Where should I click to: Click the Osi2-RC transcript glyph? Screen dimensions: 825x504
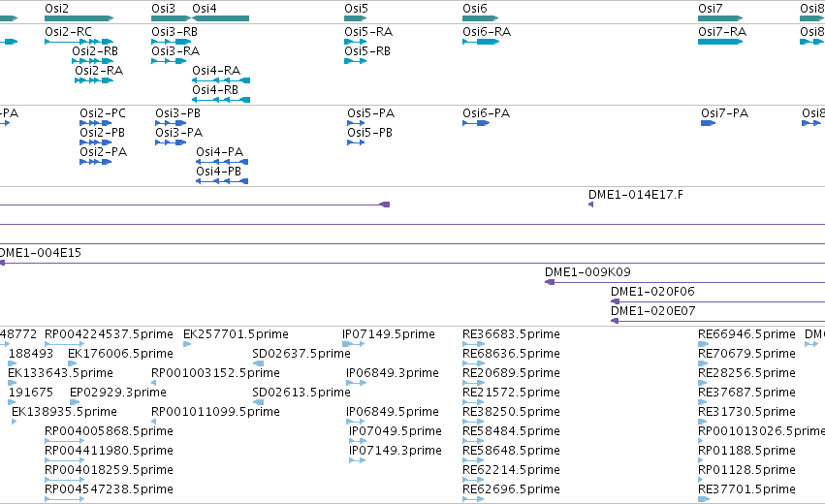point(79,42)
